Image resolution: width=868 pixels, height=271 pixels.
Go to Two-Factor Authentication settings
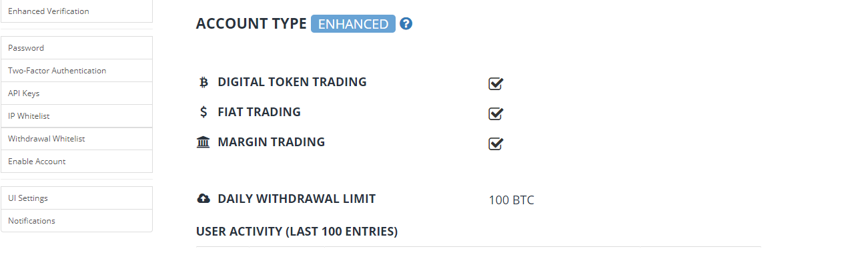click(57, 71)
